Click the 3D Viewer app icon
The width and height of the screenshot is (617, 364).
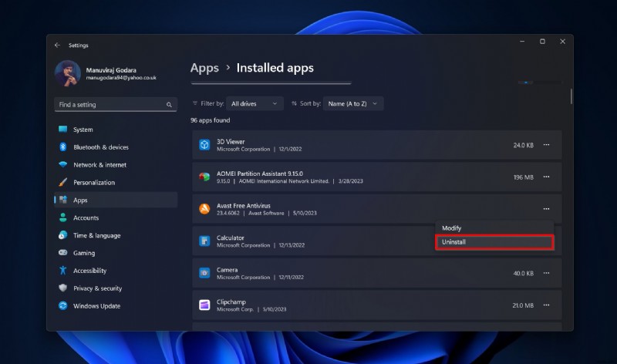(204, 145)
